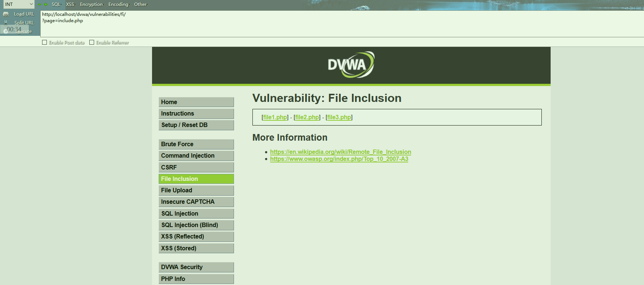Click the Load URL printer icon

[6, 14]
